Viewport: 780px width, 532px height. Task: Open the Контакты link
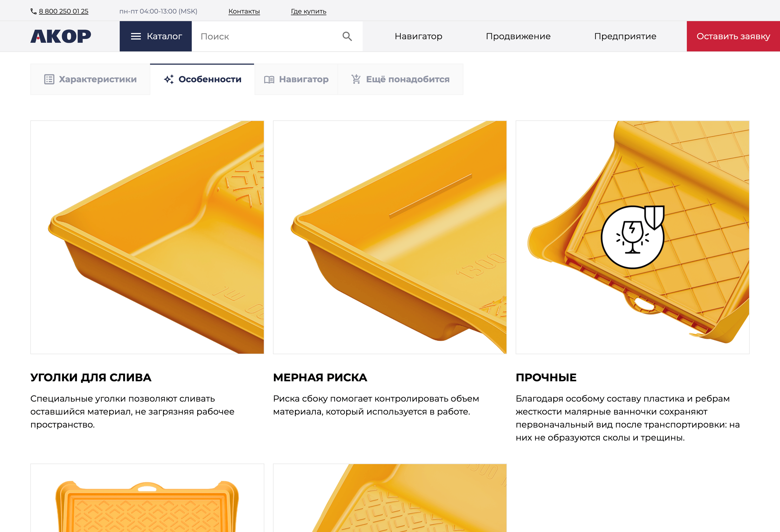(x=244, y=11)
